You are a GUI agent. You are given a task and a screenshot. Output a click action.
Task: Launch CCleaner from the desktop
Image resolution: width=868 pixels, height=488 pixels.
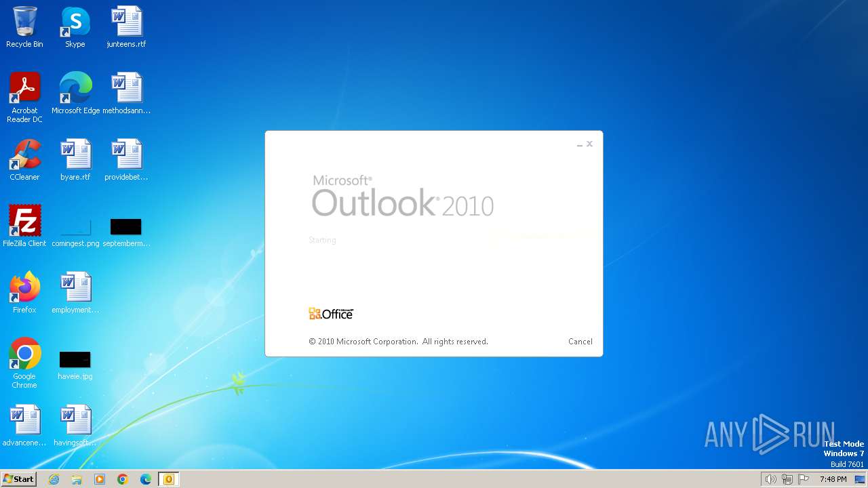tap(24, 160)
